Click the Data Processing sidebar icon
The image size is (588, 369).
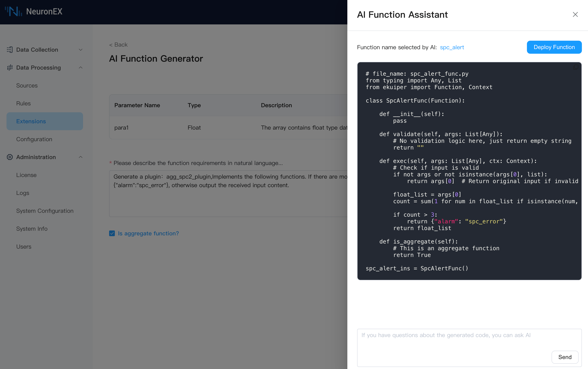pyautogui.click(x=10, y=68)
